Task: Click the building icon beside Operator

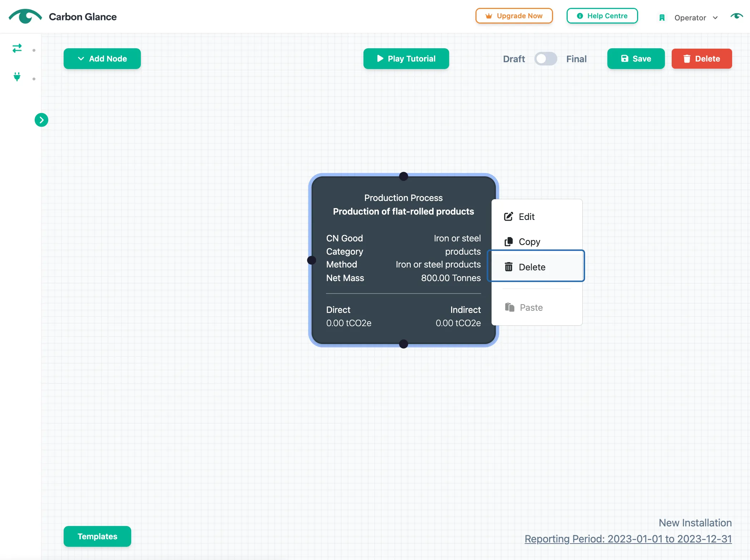Action: 662,18
